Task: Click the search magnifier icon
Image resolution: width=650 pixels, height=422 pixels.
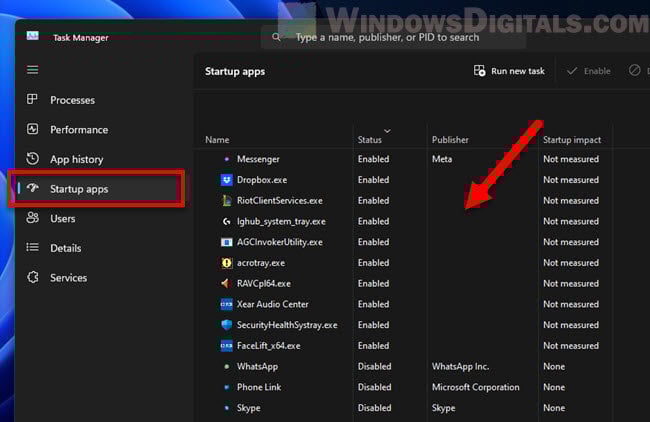Action: (276, 37)
